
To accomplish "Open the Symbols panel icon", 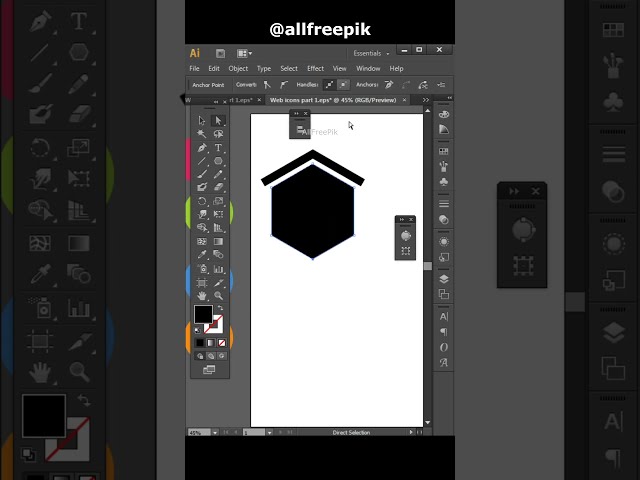I will 444,182.
